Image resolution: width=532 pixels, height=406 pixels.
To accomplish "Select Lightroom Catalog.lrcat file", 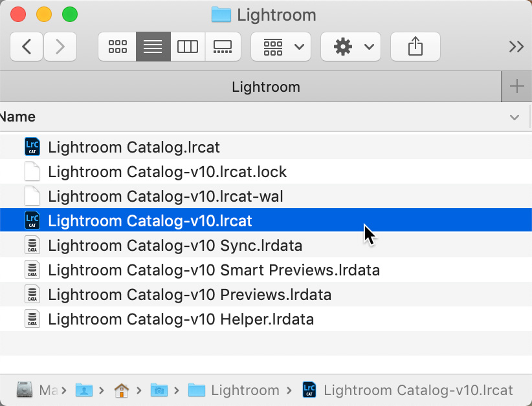I will [x=134, y=147].
